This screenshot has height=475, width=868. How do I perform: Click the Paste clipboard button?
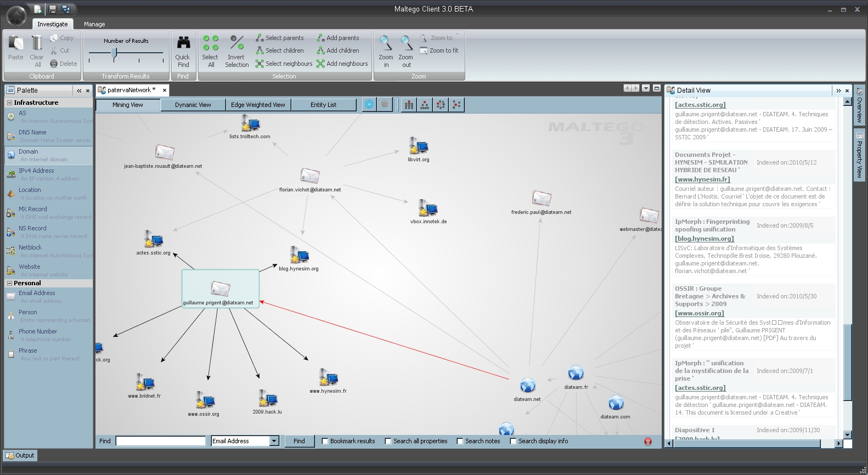click(16, 48)
